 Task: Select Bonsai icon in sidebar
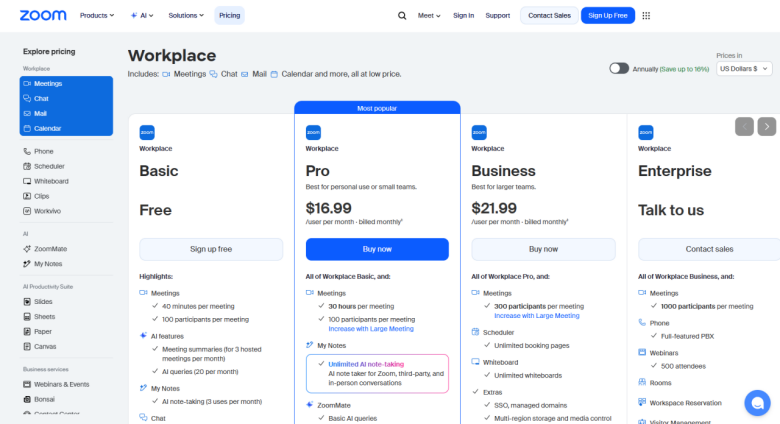[x=27, y=399]
